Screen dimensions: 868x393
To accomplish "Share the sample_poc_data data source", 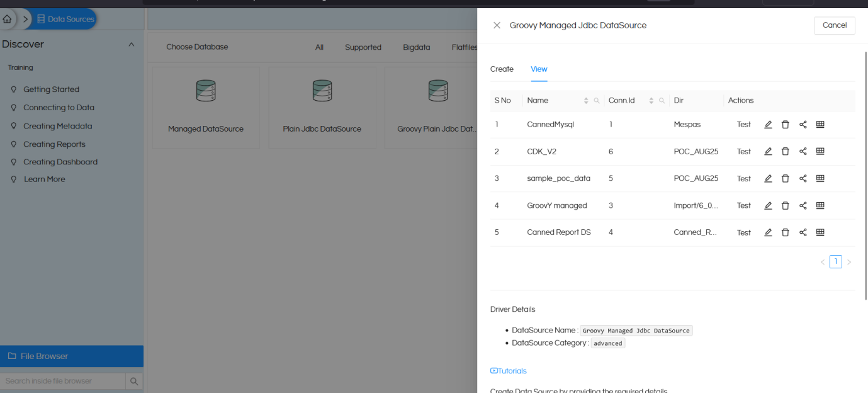I will (803, 179).
